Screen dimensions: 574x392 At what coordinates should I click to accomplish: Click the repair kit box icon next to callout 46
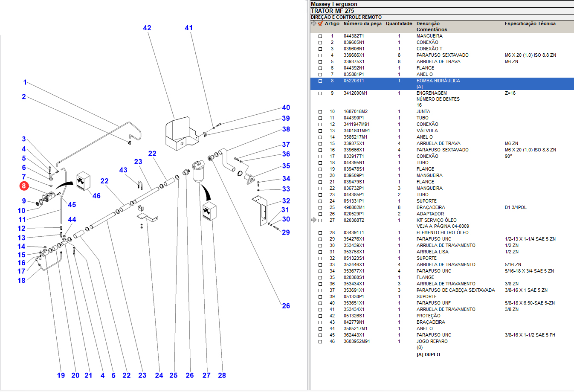click(x=84, y=181)
